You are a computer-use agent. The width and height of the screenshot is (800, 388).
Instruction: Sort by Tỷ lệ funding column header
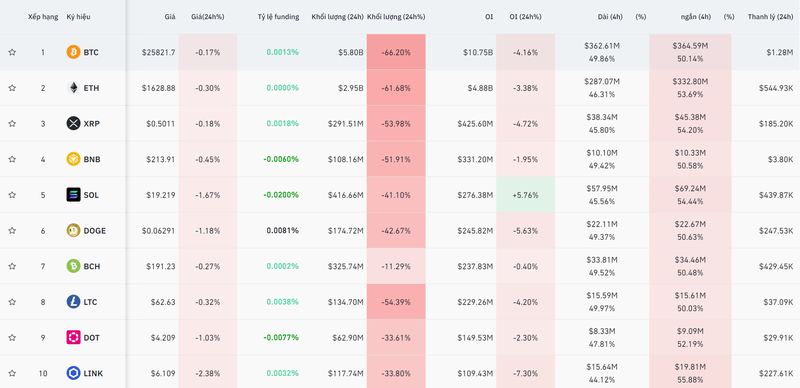pyautogui.click(x=279, y=17)
